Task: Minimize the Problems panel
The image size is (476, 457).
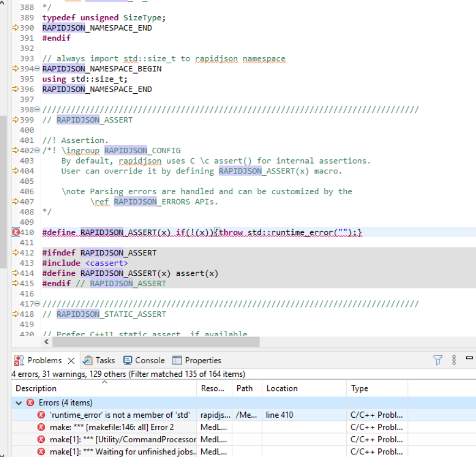Action: click(469, 358)
